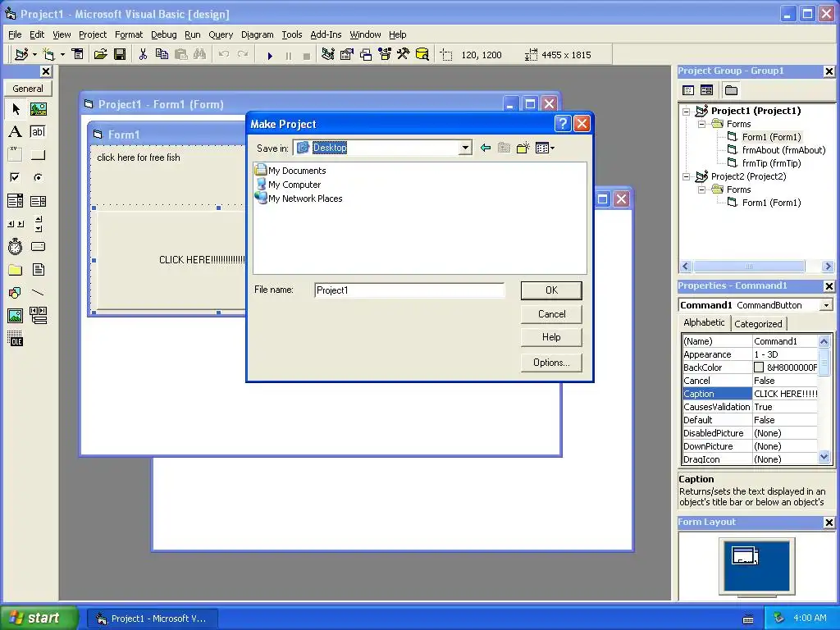The width and height of the screenshot is (840, 630).
Task: Select the CommandButton control tool
Action: pos(38,155)
